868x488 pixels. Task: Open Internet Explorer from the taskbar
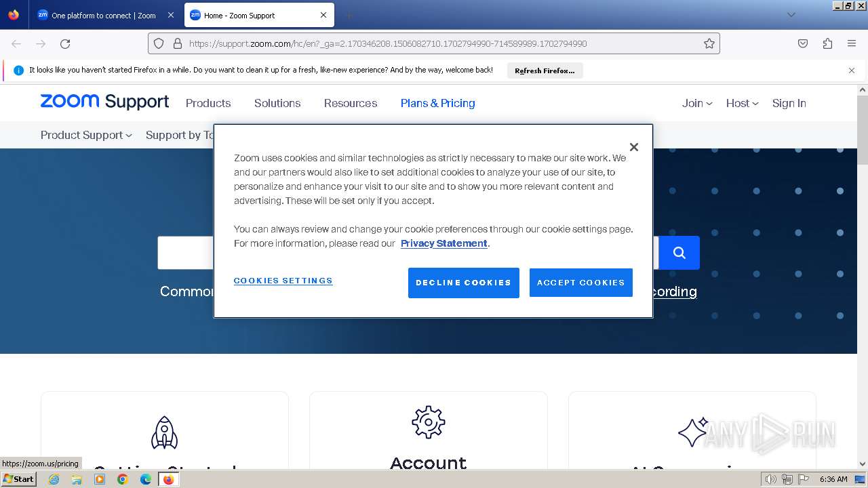pos(54,479)
